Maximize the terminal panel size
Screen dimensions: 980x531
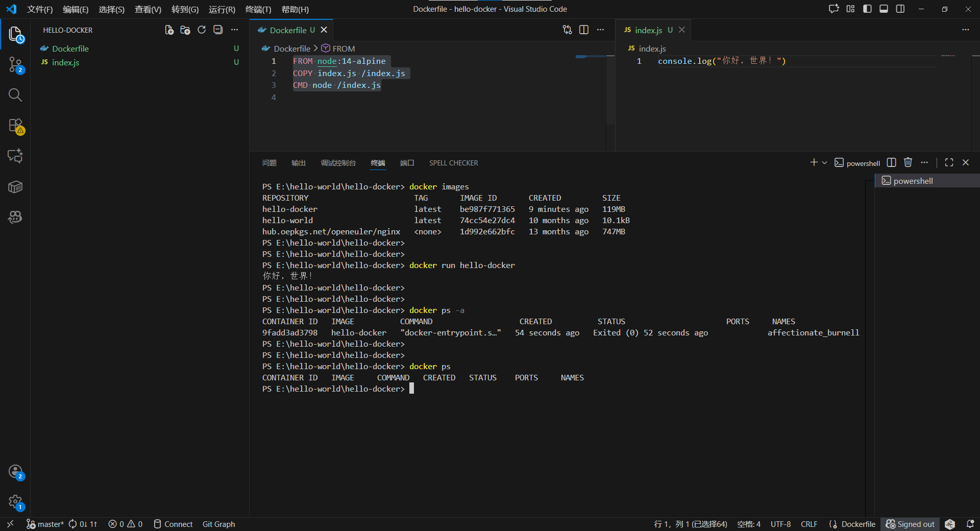point(949,162)
